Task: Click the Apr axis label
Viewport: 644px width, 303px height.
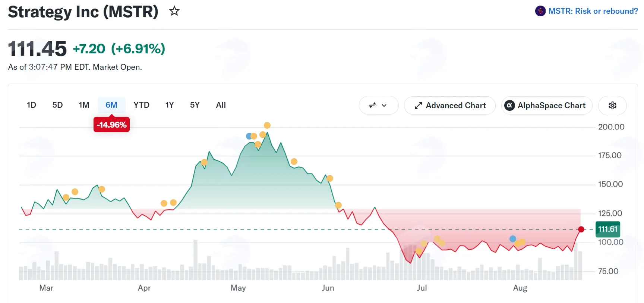Action: coord(144,288)
